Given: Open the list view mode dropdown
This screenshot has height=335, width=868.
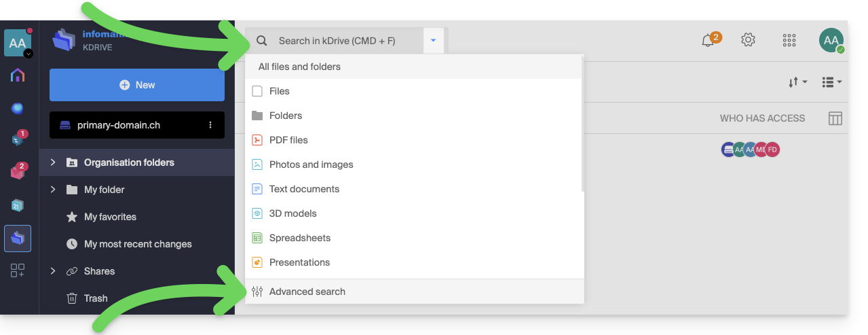Looking at the screenshot, I should [x=831, y=82].
